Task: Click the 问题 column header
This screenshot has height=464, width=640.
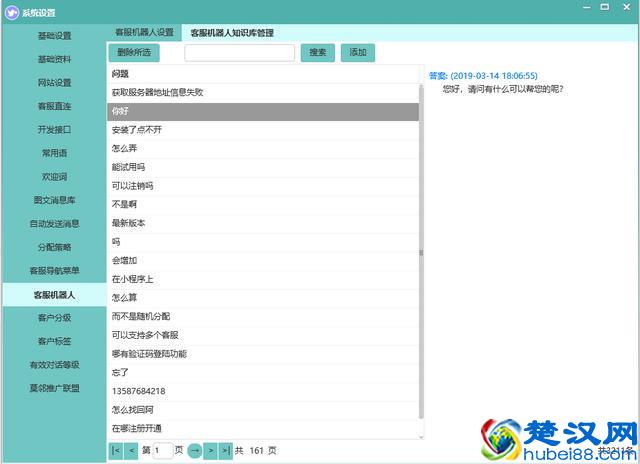Action: point(263,74)
